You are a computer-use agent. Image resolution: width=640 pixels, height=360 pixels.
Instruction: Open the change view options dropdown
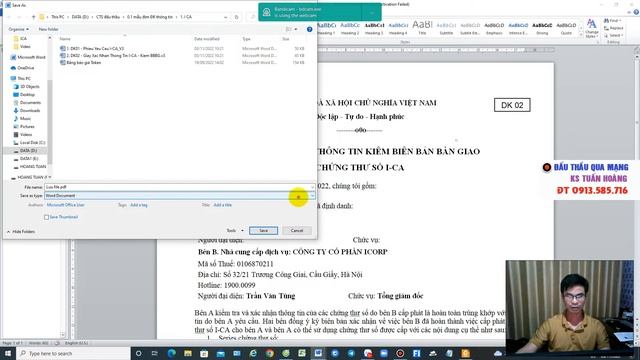[296, 29]
